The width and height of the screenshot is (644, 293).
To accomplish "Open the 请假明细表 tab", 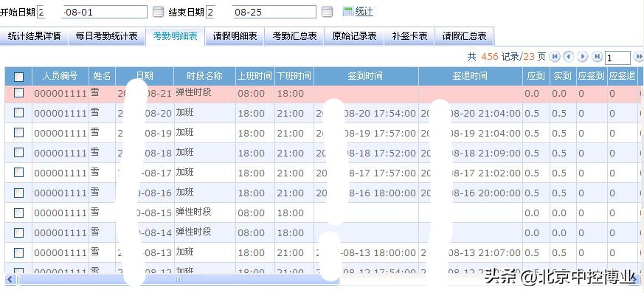I will tap(235, 36).
